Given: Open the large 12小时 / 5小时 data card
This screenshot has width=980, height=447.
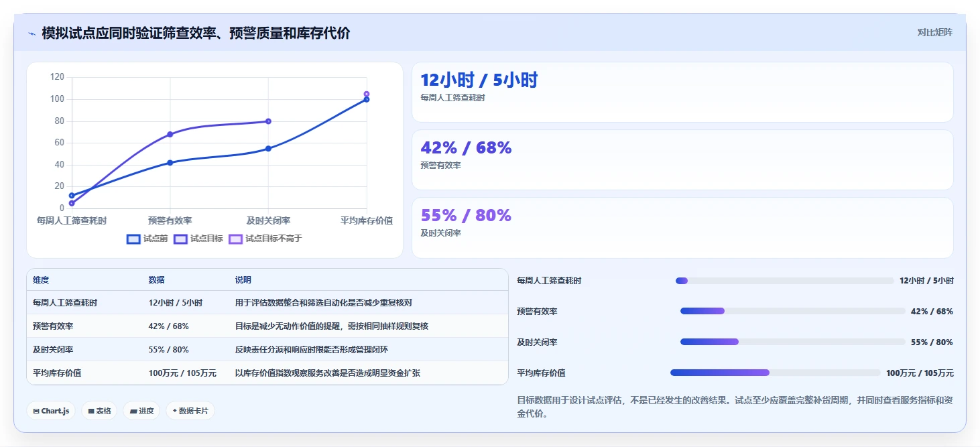Looking at the screenshot, I should point(682,92).
